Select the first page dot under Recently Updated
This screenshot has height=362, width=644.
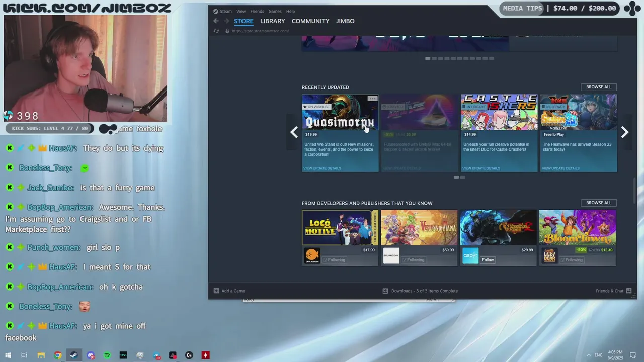[456, 177]
